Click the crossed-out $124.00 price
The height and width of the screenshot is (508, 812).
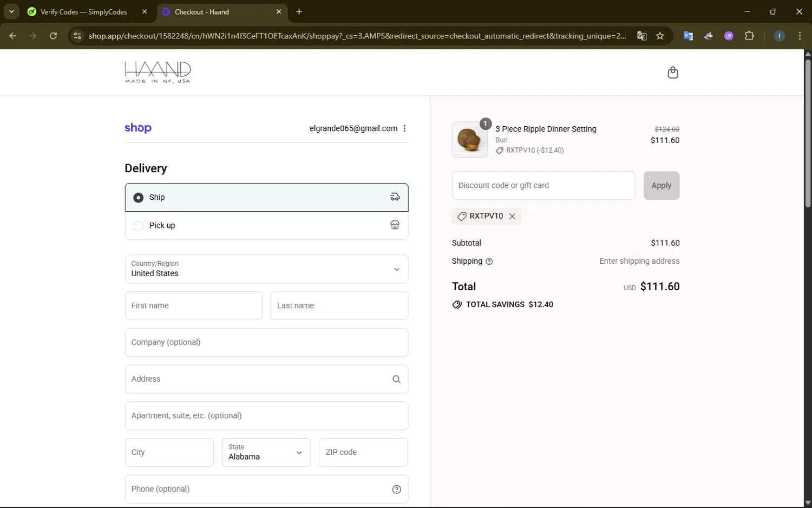(667, 129)
